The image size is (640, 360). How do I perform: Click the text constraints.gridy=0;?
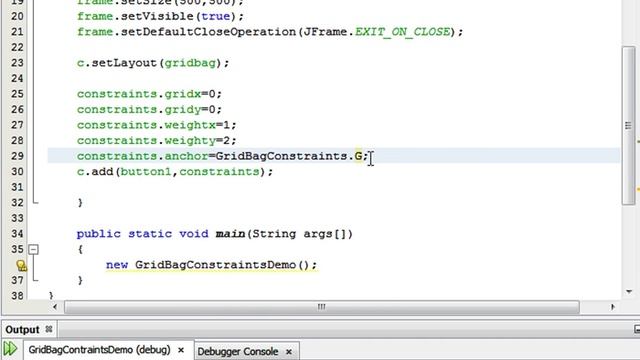(x=149, y=109)
